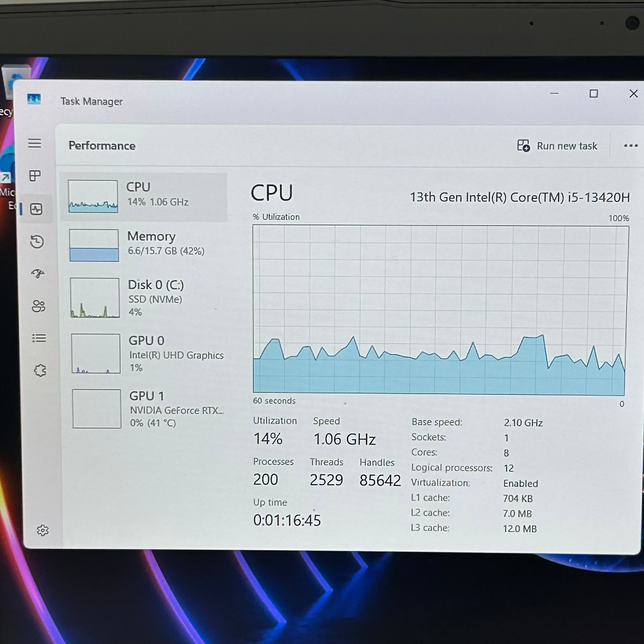Click the Memory usage thumbnail
The image size is (644, 644).
(94, 245)
